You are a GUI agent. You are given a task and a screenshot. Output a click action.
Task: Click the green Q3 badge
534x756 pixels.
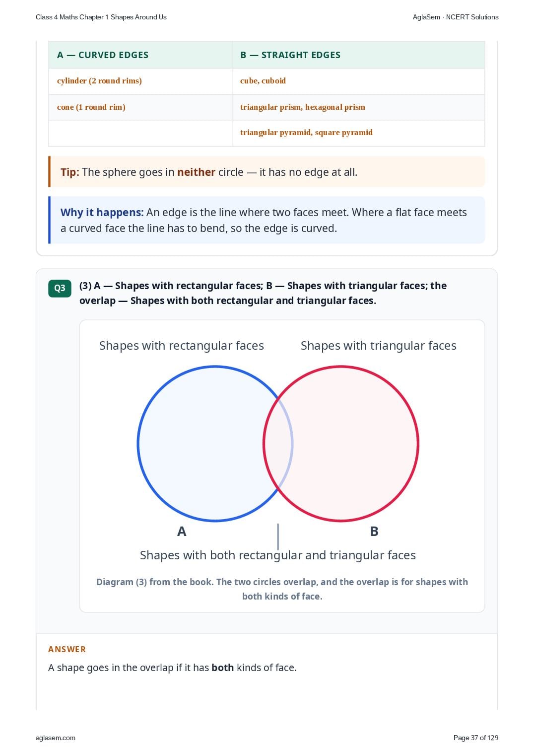click(x=60, y=288)
